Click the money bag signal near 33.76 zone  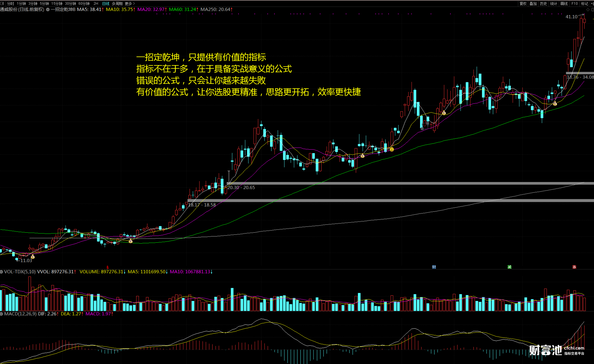[x=555, y=103]
